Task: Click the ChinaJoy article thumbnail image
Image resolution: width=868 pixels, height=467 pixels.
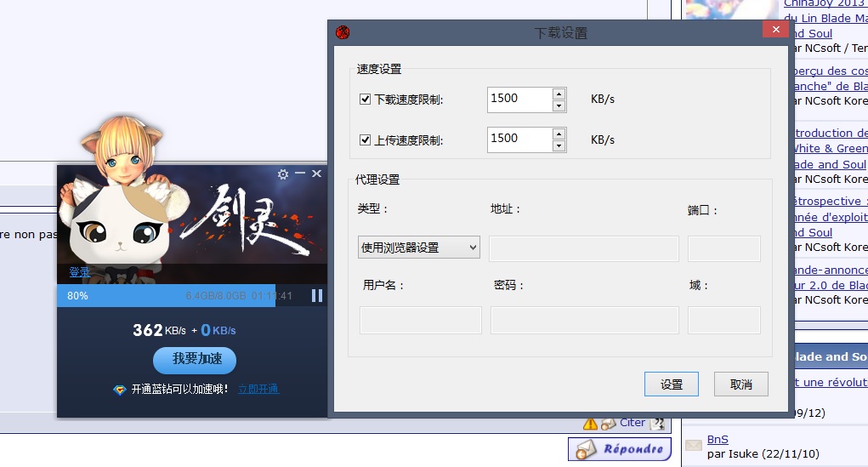Action: (732, 9)
